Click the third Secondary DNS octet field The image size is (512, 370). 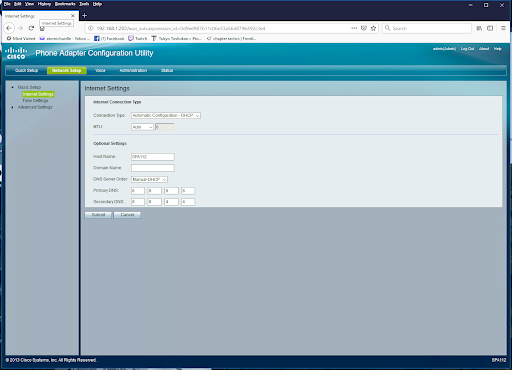171,202
